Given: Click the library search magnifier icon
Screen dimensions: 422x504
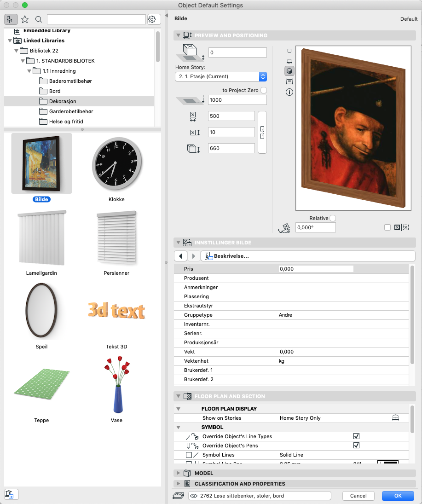Looking at the screenshot, I should click(x=39, y=20).
